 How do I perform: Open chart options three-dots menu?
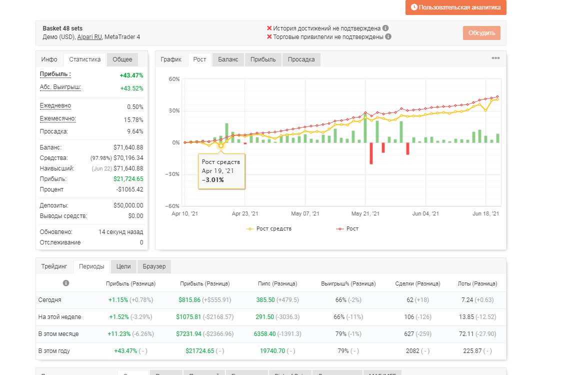click(x=496, y=58)
